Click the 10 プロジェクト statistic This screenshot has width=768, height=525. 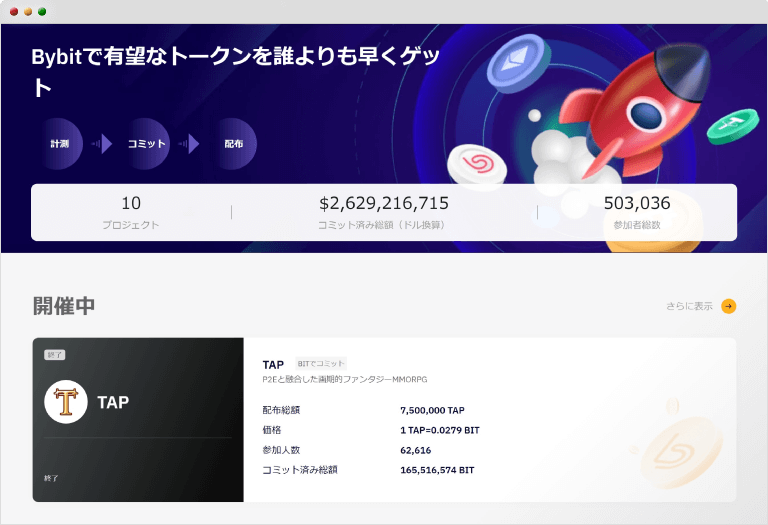pos(131,212)
